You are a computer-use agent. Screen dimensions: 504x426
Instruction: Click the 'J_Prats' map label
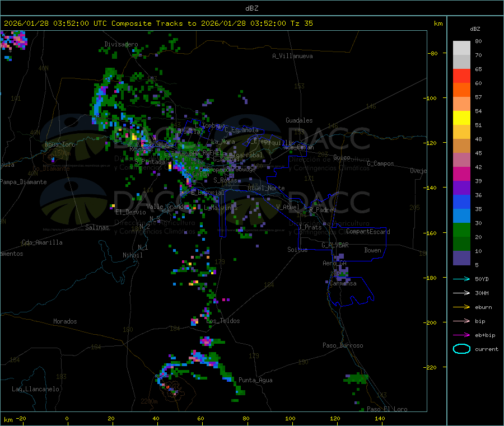click(310, 227)
